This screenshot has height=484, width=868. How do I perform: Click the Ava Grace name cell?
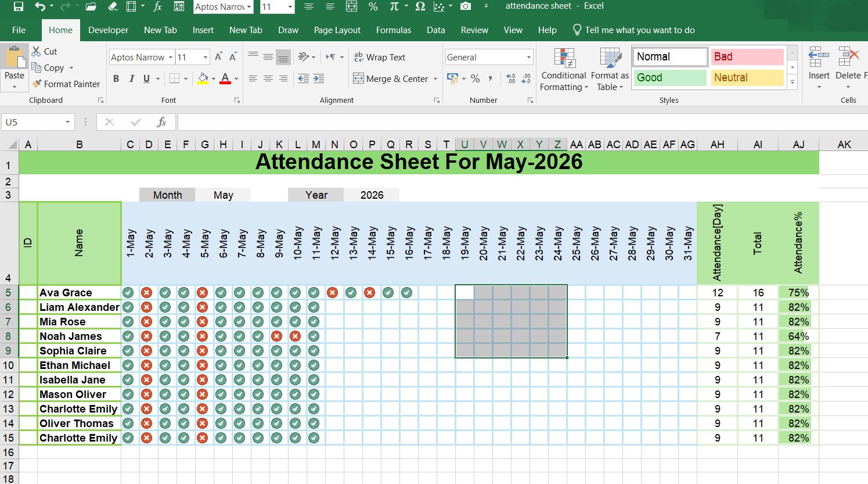tap(79, 292)
